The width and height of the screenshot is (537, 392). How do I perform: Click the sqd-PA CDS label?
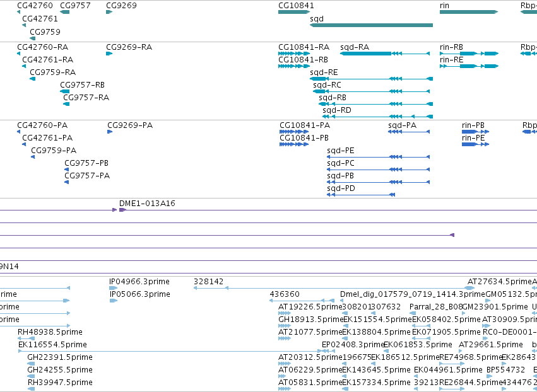pos(402,125)
